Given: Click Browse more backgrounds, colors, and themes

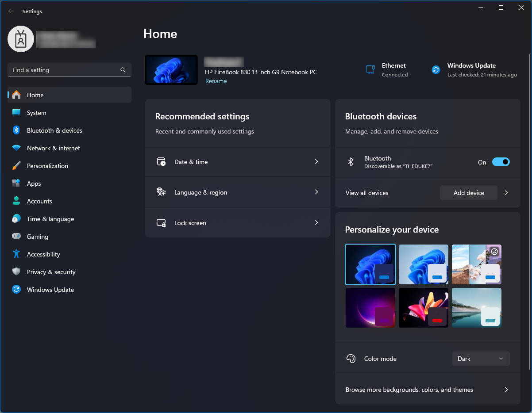Looking at the screenshot, I should [428, 390].
